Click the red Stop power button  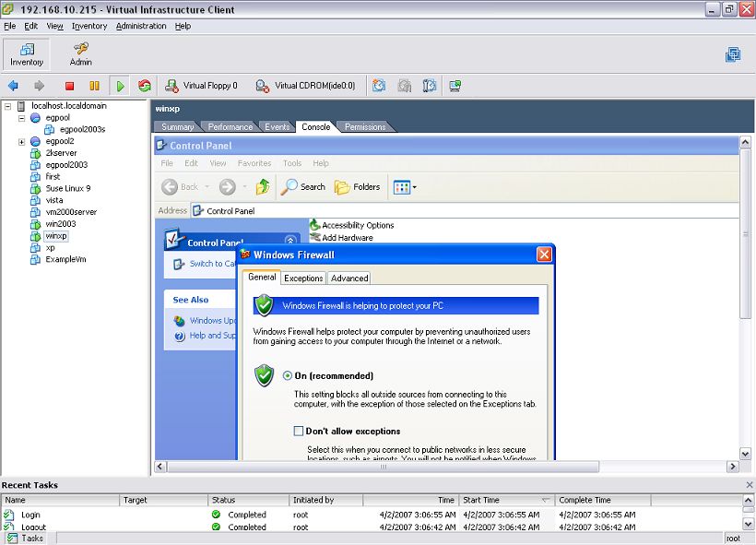(x=69, y=86)
